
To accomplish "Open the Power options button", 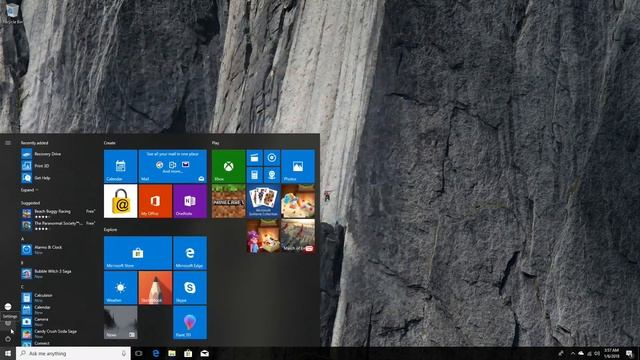I will pos(8,339).
